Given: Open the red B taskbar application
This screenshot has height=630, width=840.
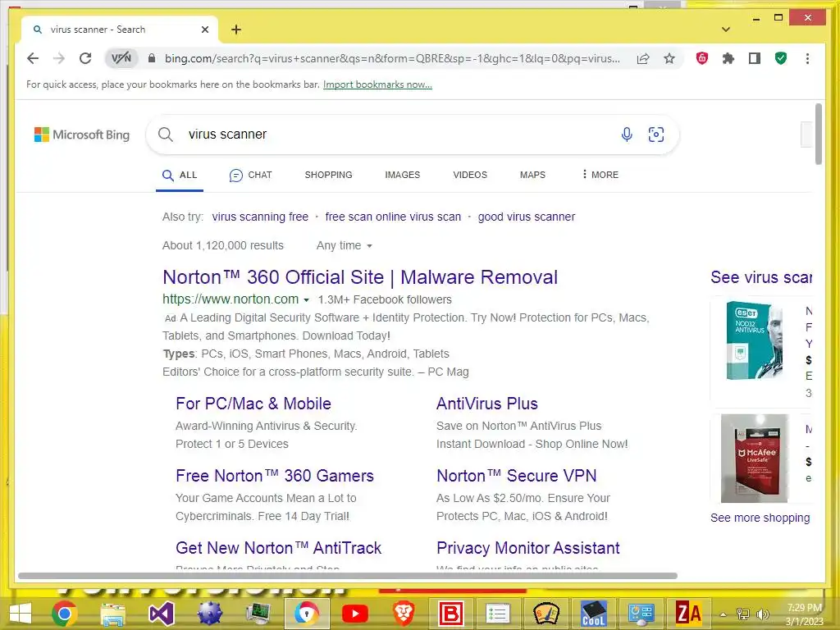Looking at the screenshot, I should [x=451, y=614].
